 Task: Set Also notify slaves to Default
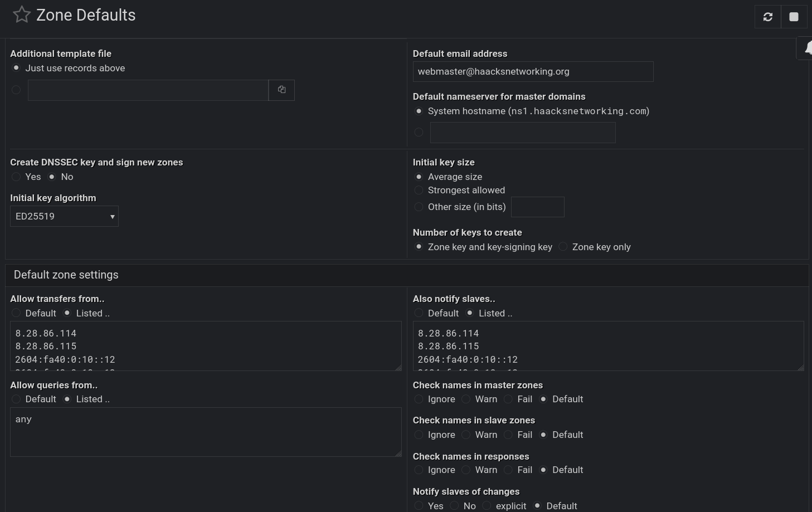419,314
